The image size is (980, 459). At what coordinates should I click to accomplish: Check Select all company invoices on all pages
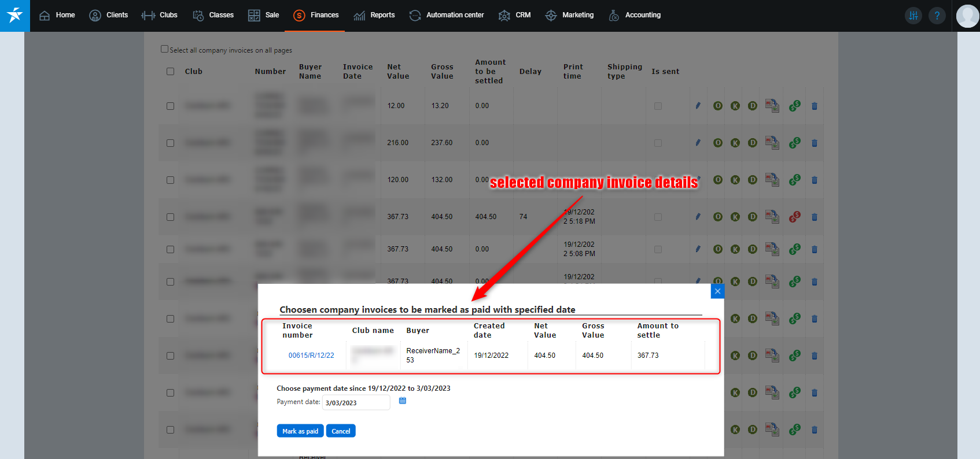click(165, 49)
